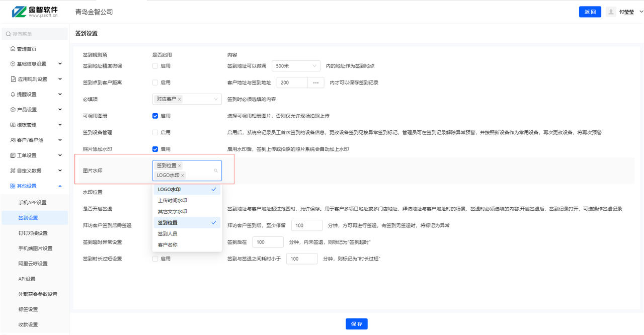The width and height of the screenshot is (644, 335).
Task: Deselect 签到位置 option in dropdown
Action: (187, 223)
